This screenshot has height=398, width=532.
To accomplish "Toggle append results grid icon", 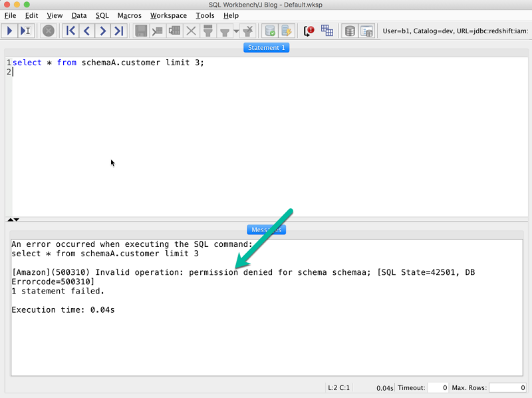I will coord(327,31).
